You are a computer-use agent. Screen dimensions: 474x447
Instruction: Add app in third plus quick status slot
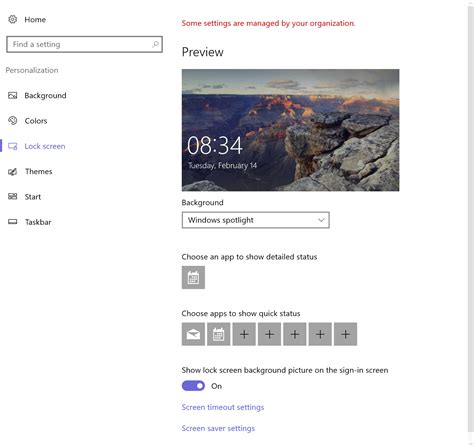point(295,334)
